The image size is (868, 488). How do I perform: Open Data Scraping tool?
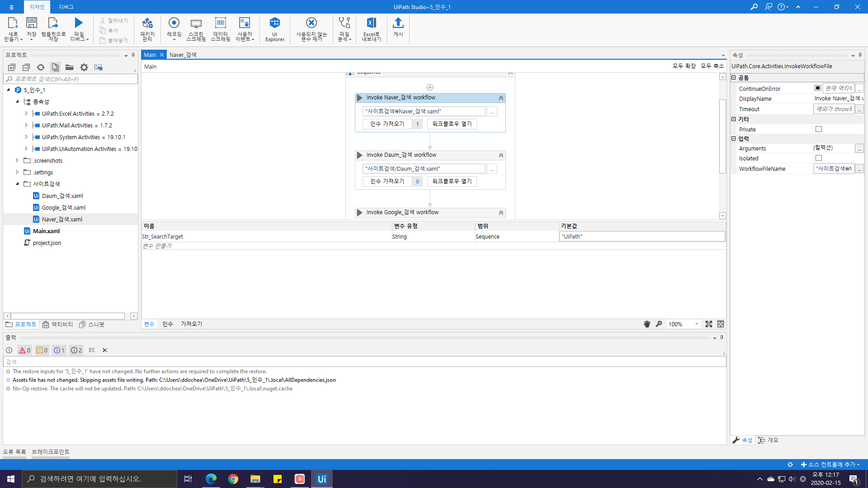[x=220, y=29]
